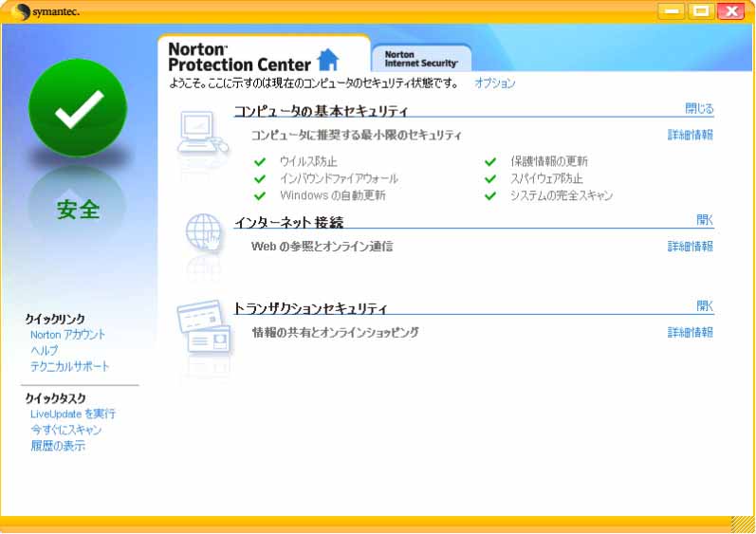756x534 pixels.
Task: Click checkmark beside インバウンドファイアウォール
Action: click(260, 179)
